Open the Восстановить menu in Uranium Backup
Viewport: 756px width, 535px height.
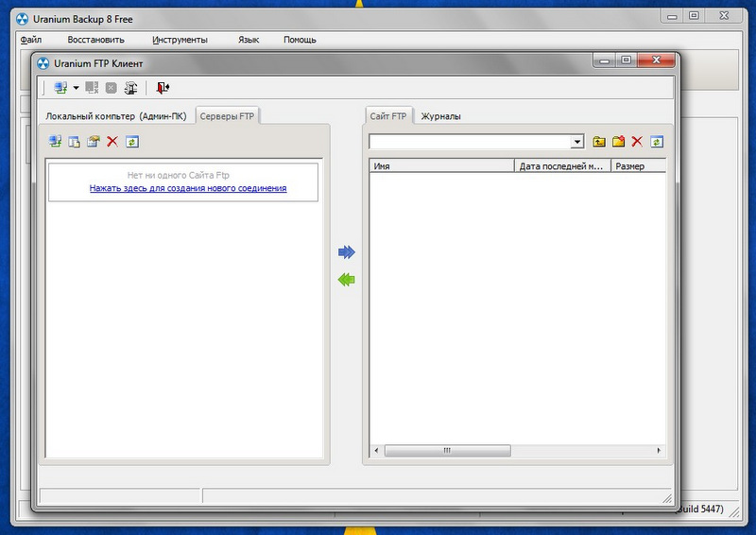[96, 40]
